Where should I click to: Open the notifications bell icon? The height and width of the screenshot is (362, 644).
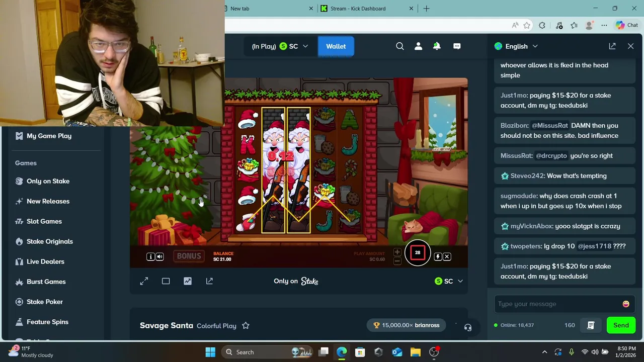pyautogui.click(x=437, y=46)
